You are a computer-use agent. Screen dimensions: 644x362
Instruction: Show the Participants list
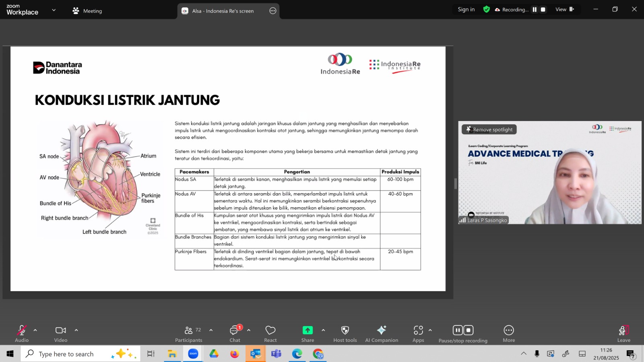point(188,331)
